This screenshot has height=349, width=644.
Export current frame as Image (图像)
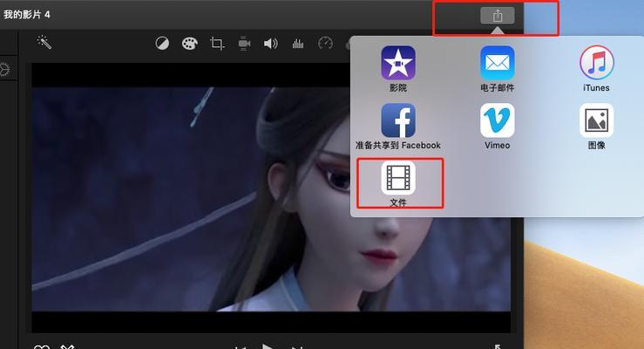[x=596, y=127]
